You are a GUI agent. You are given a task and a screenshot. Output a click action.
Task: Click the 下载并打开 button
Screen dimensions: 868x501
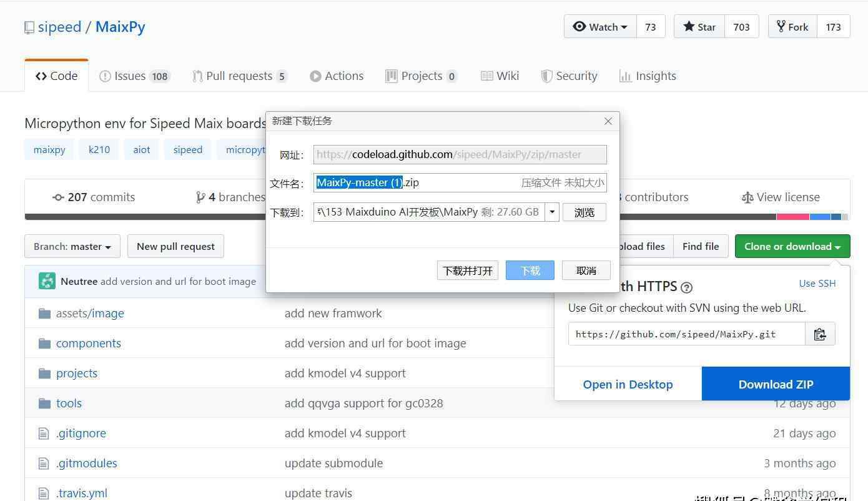[468, 270]
